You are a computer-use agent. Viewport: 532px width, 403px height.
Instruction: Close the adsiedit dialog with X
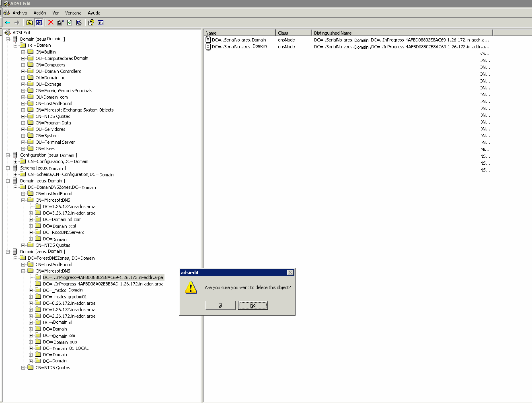pos(290,273)
